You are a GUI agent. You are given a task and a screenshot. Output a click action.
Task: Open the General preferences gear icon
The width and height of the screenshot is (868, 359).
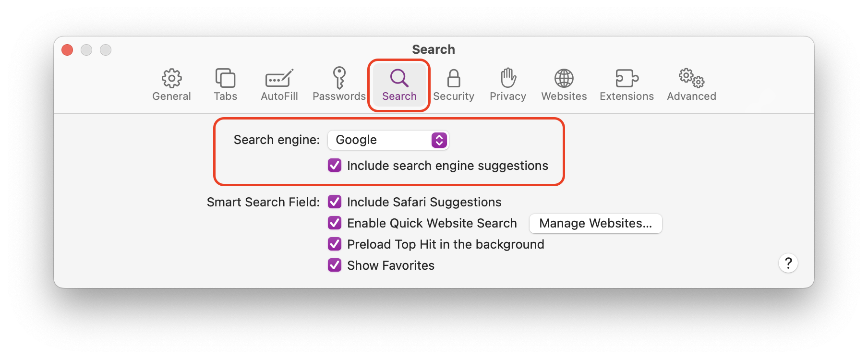tap(171, 85)
